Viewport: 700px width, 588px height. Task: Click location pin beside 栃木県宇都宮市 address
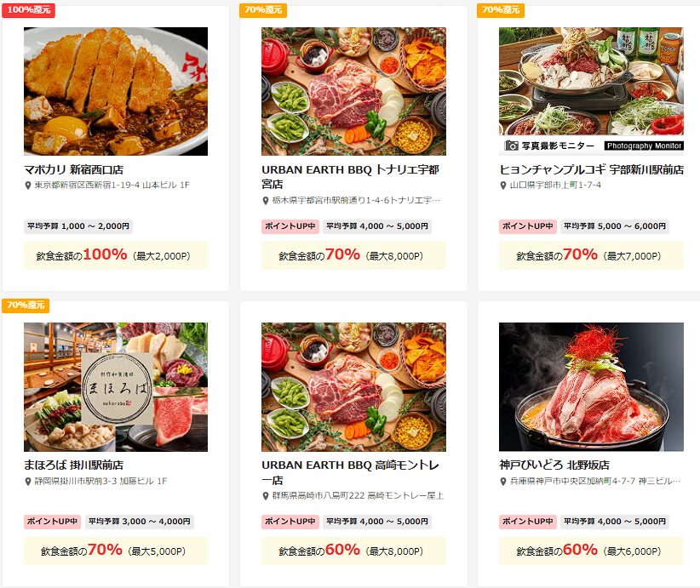(x=265, y=201)
